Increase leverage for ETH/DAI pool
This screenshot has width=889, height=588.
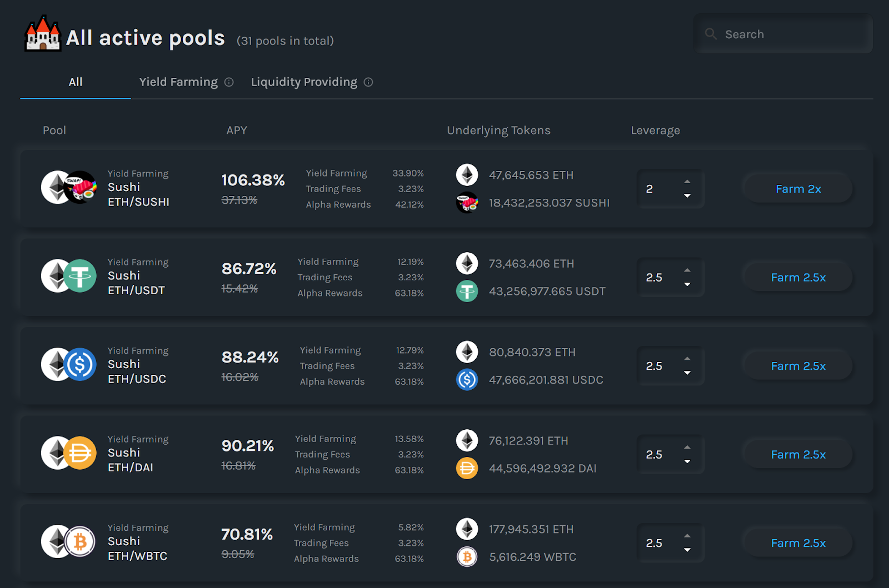687,447
